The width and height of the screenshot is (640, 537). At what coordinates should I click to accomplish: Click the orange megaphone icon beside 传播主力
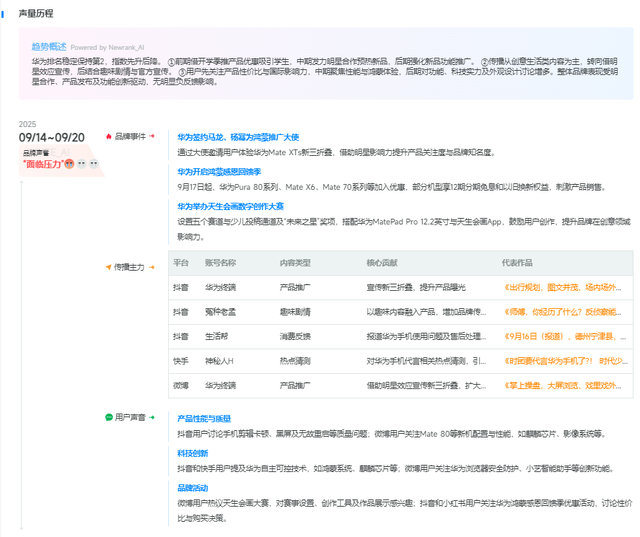(109, 267)
